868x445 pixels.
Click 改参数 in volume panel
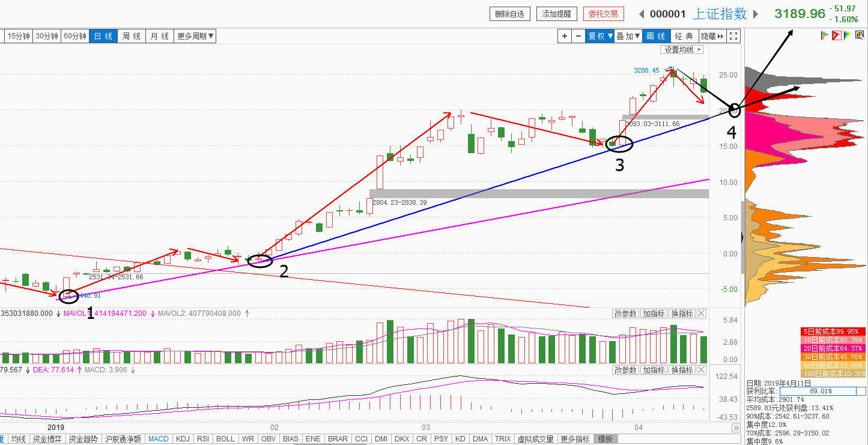tap(625, 313)
